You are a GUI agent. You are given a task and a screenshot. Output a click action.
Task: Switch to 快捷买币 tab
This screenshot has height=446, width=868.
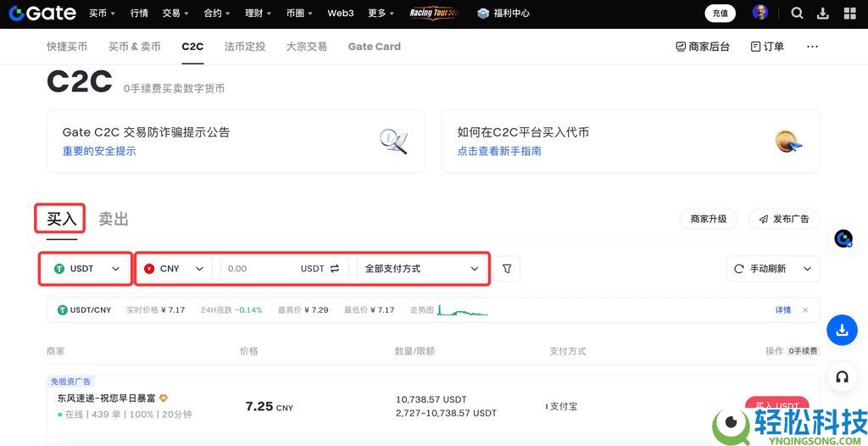click(x=67, y=47)
